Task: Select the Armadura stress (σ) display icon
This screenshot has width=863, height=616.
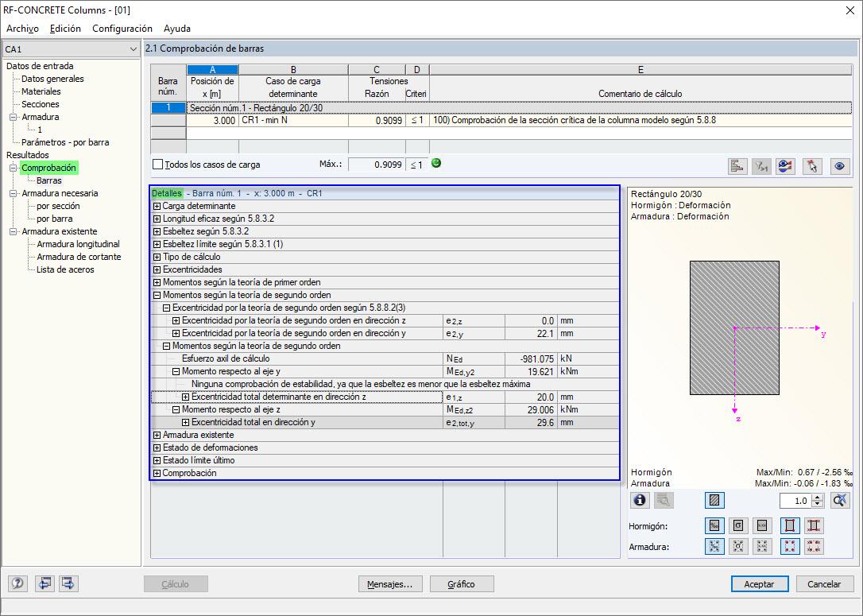Action: pyautogui.click(x=738, y=546)
